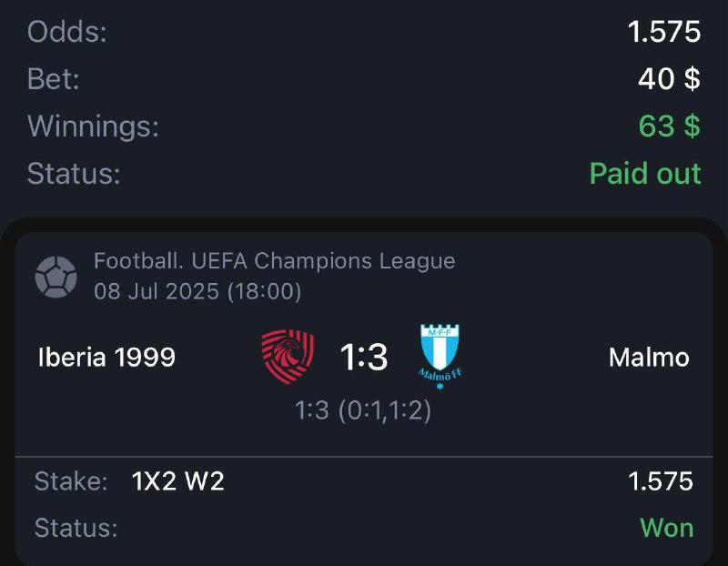
Task: Tap the stake odds 1.575 in card
Action: pyautogui.click(x=661, y=481)
